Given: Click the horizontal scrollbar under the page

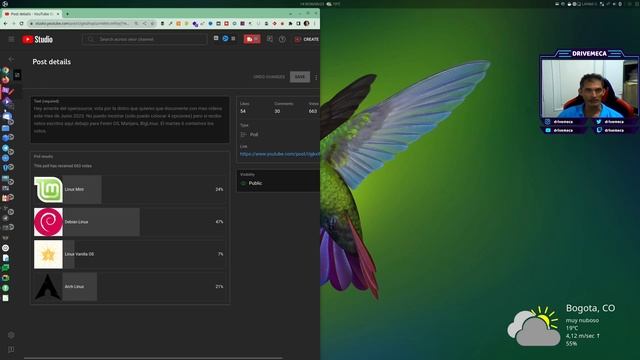Looking at the screenshot, I should [x=153, y=358].
